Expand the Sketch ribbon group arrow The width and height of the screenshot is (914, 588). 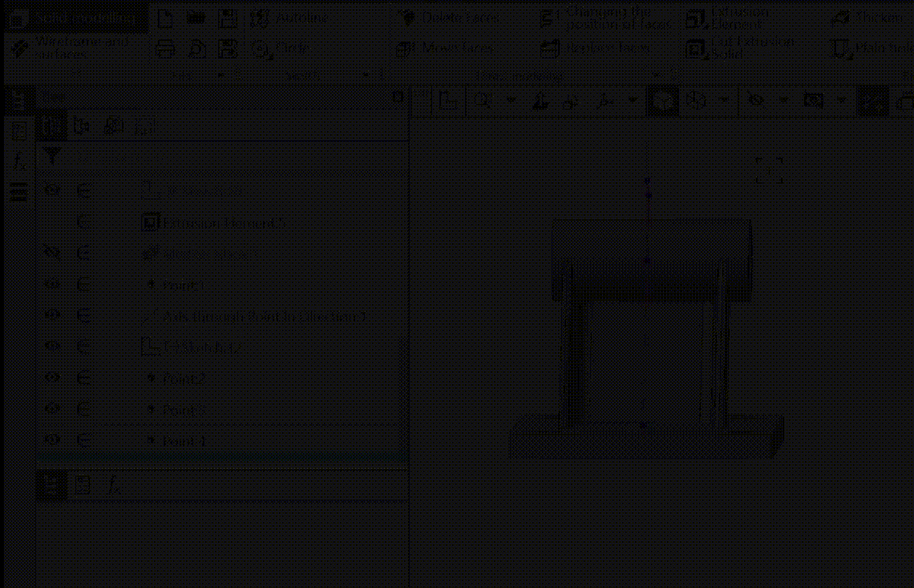366,75
